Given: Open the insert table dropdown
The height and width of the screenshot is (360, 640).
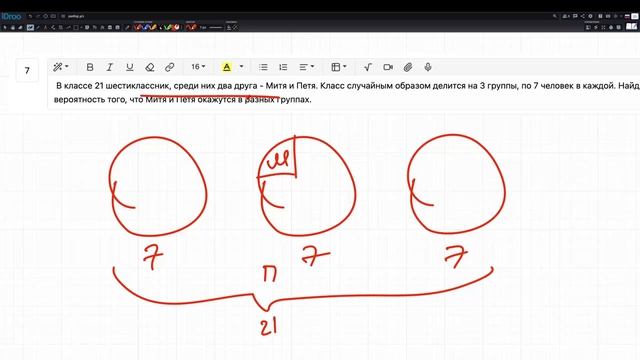Looking at the screenshot, I should pyautogui.click(x=339, y=67).
